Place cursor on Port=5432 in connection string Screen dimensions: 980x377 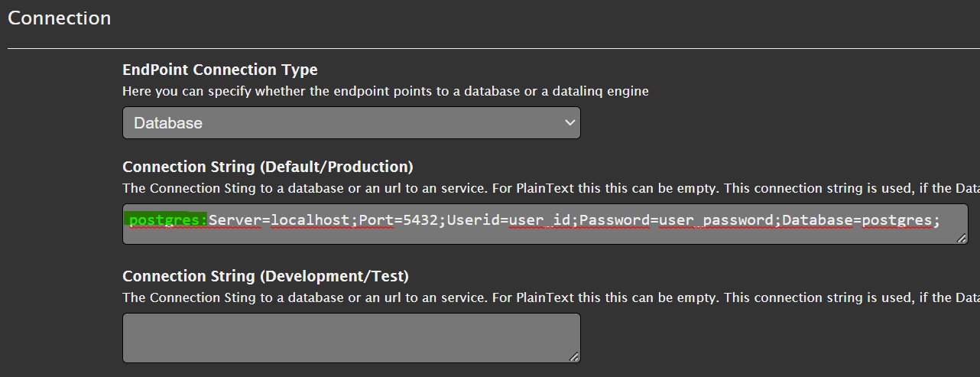click(399, 220)
